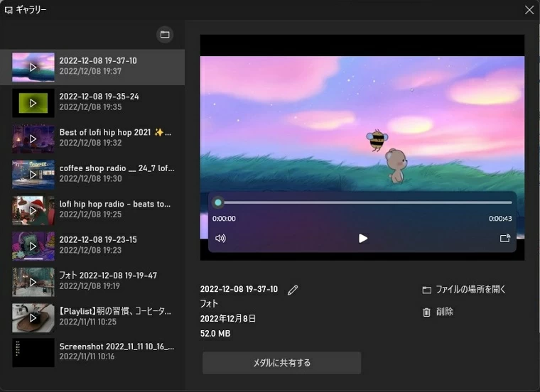The height and width of the screenshot is (392, 540).
Task: Select coffee shop radio clip
Action: coord(92,175)
